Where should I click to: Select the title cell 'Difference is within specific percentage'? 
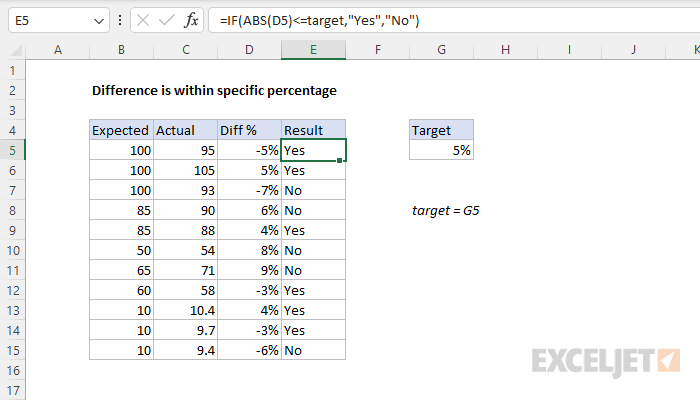click(214, 90)
